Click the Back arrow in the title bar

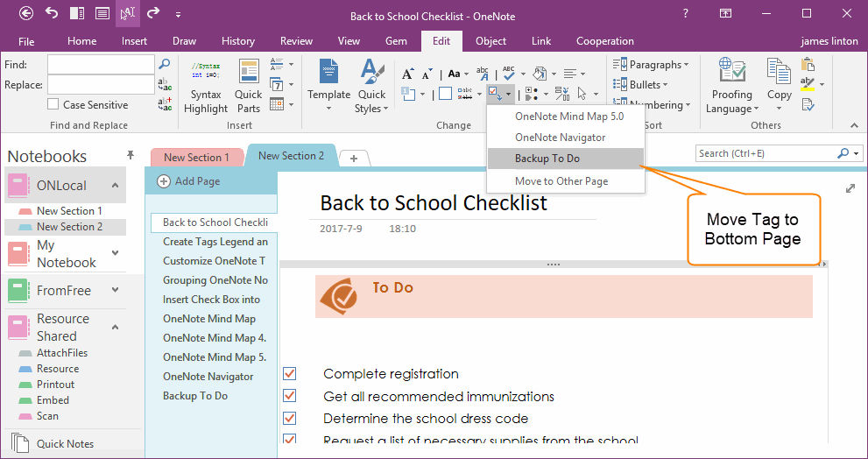coord(26,14)
